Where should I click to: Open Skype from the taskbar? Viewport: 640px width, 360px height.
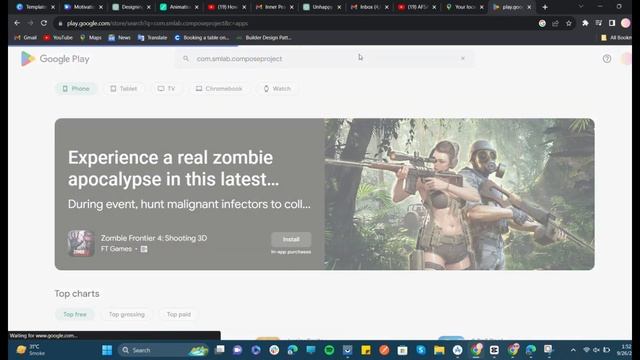coord(421,350)
